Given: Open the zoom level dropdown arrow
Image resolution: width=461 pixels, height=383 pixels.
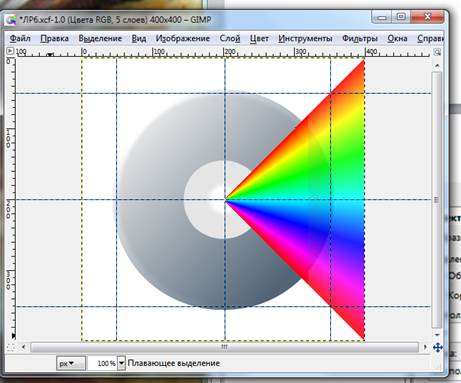Looking at the screenshot, I should tap(122, 363).
